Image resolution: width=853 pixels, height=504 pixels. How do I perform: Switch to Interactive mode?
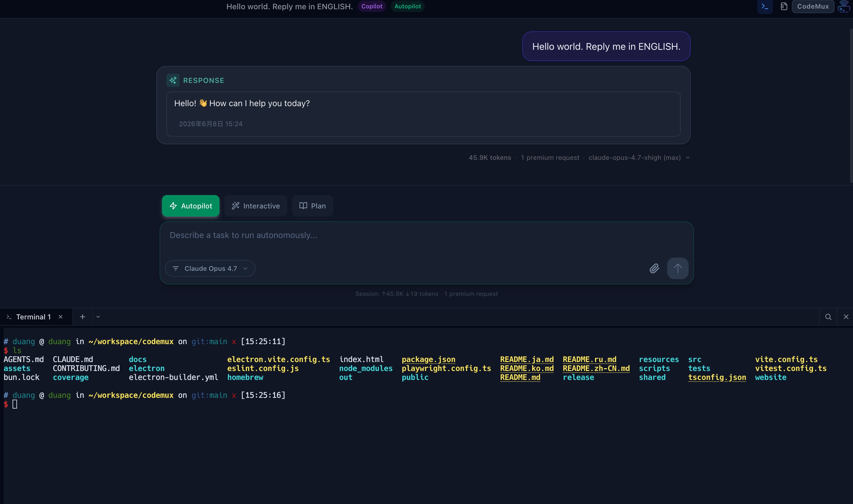[255, 206]
